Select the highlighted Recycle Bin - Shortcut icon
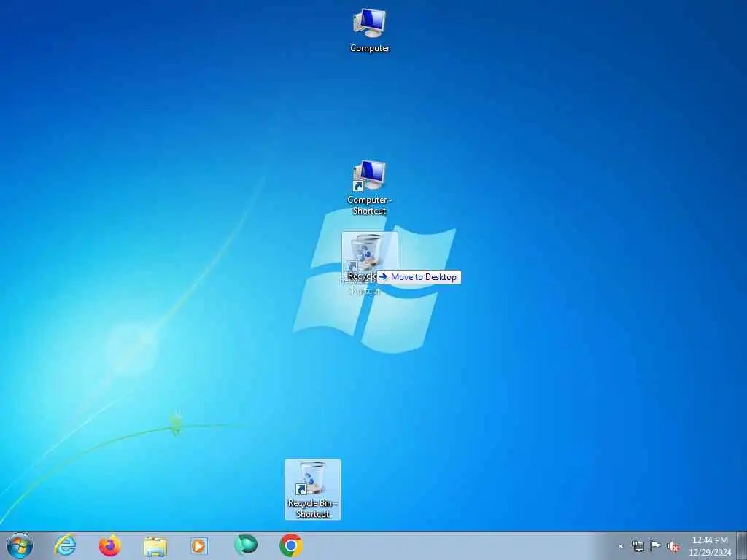Viewport: 747px width, 560px height. click(x=312, y=489)
